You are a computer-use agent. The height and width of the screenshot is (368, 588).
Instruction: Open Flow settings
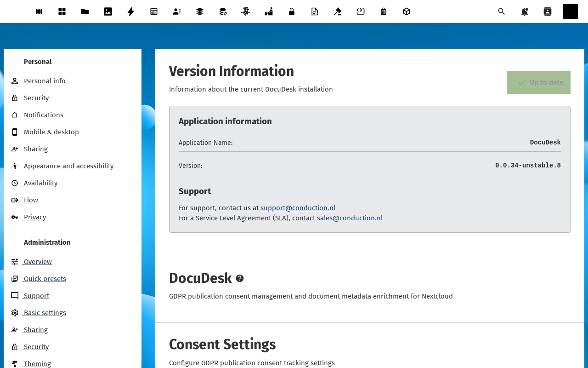tap(31, 200)
